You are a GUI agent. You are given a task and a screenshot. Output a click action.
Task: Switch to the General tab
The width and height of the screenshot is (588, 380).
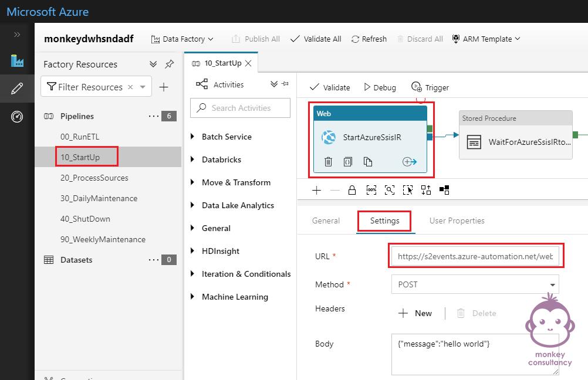click(x=326, y=220)
